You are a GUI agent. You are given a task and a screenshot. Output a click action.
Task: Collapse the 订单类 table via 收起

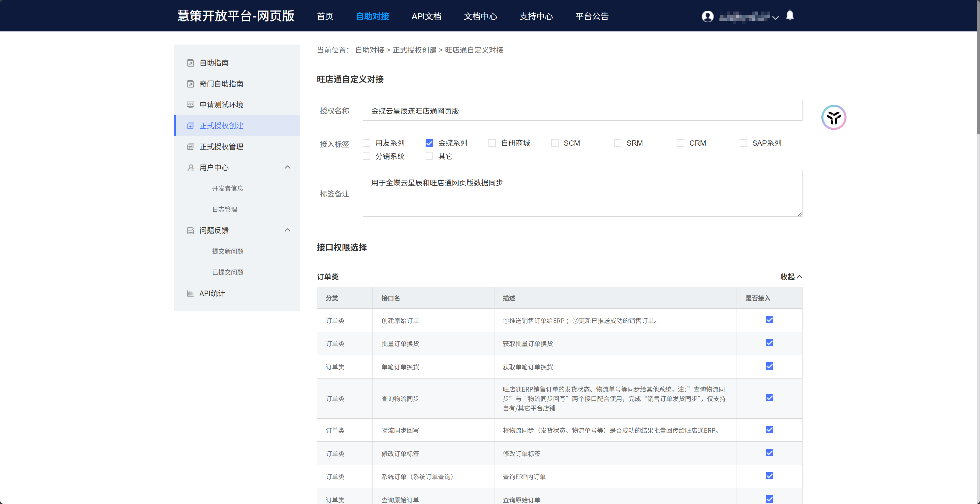[791, 277]
